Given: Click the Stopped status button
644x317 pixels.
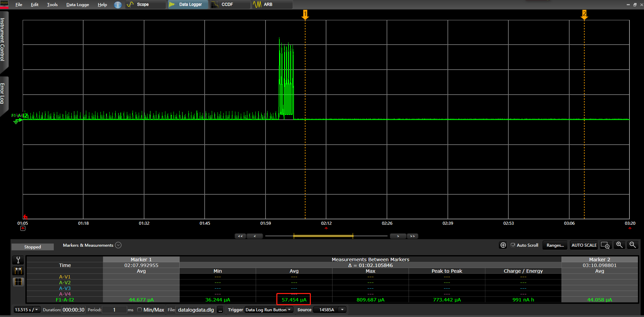Looking at the screenshot, I should pos(32,247).
